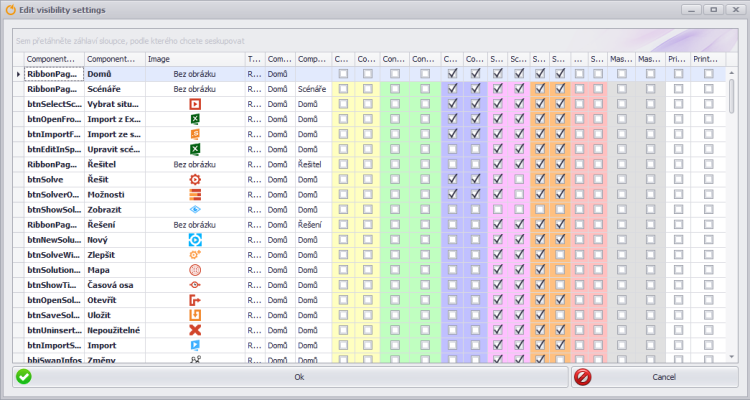Click the Print... column header
Screen dimensions: 750x400
[x=708, y=59]
